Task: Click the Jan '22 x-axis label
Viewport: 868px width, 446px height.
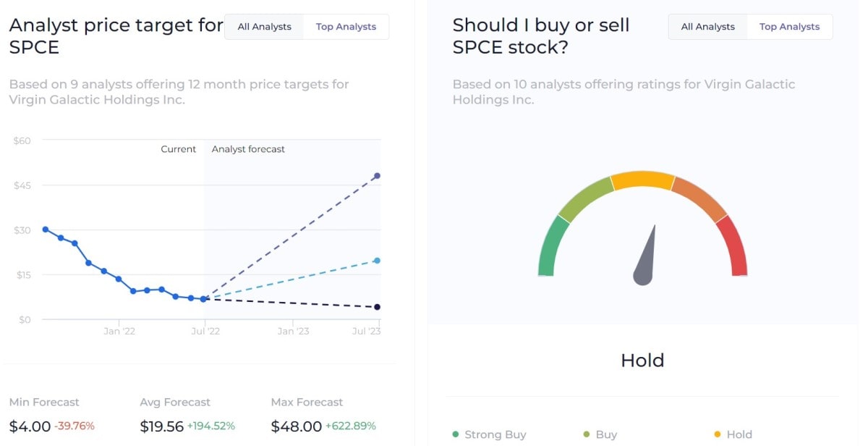Action: pyautogui.click(x=119, y=332)
